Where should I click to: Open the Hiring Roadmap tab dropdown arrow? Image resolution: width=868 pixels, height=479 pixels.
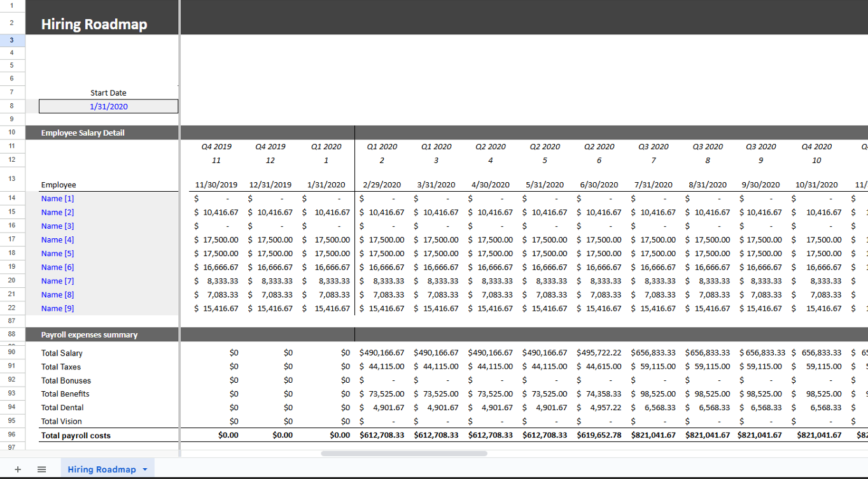145,469
